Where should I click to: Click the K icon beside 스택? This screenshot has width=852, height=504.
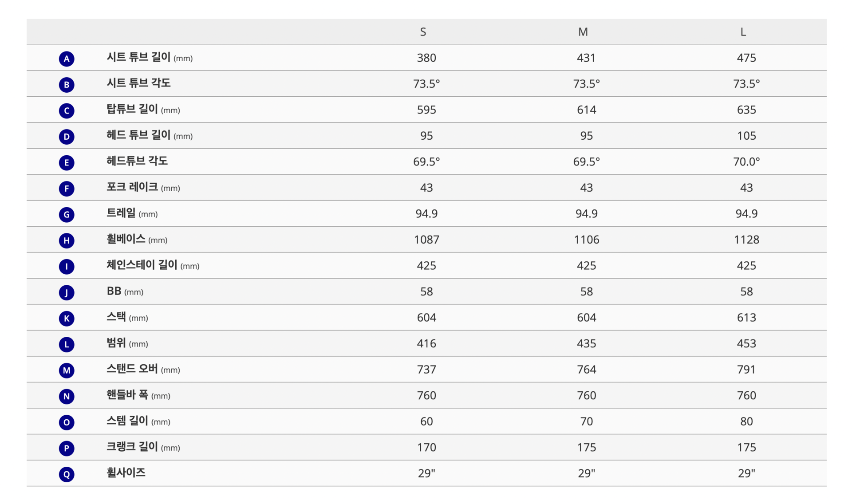pos(67,318)
